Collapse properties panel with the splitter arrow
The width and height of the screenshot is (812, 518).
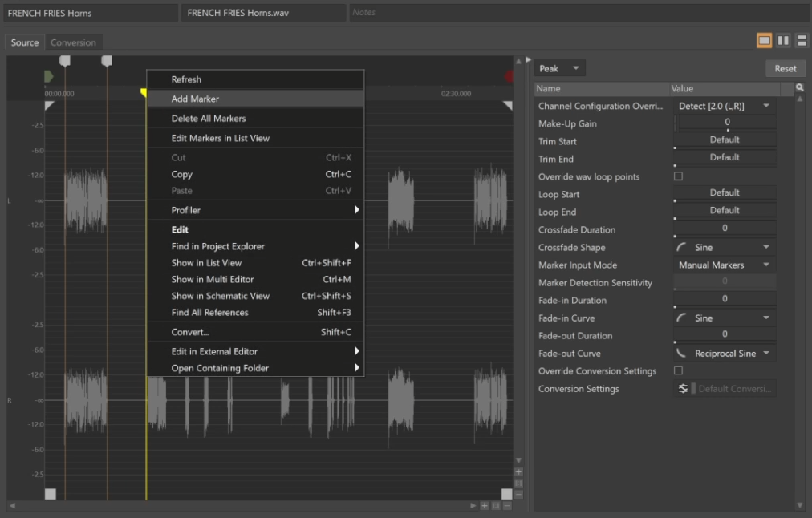pyautogui.click(x=528, y=59)
